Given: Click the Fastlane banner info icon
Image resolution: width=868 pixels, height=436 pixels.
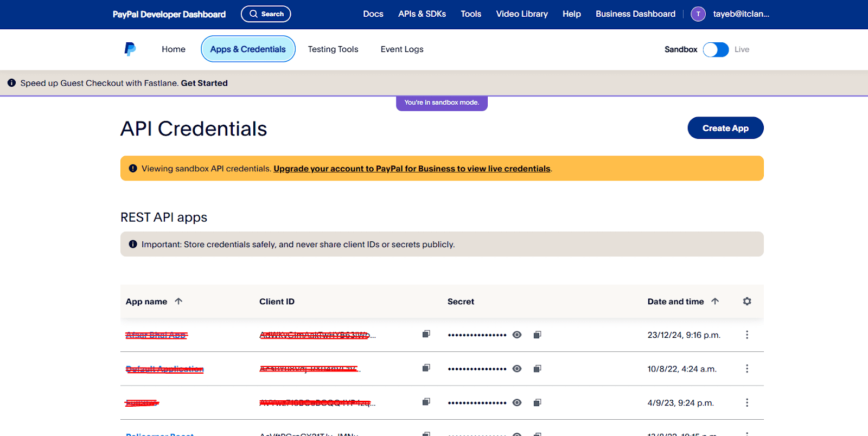Looking at the screenshot, I should (x=11, y=83).
